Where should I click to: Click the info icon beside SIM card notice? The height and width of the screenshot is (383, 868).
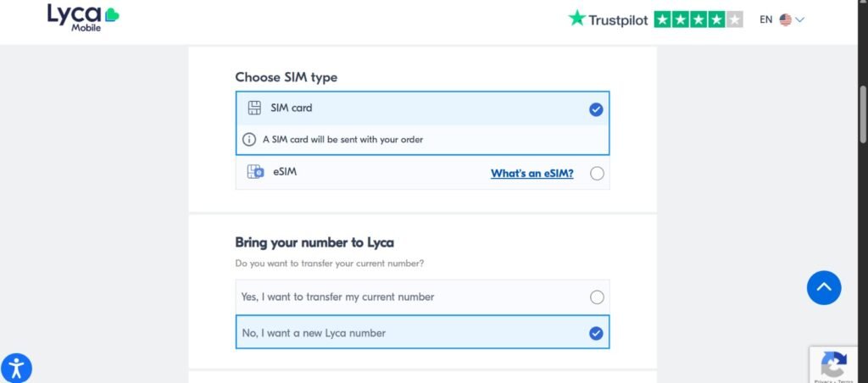point(249,140)
